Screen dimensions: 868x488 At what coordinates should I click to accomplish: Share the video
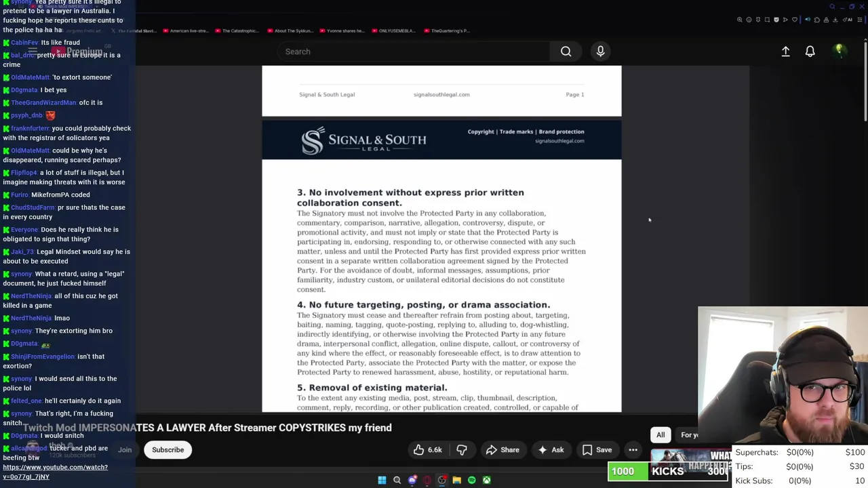(x=502, y=450)
